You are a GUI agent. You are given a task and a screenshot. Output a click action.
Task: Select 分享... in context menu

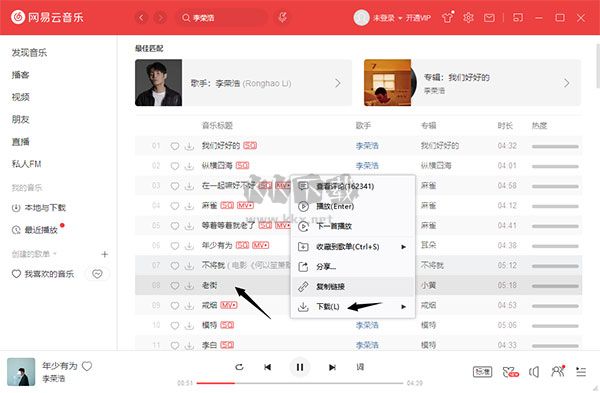(x=353, y=267)
